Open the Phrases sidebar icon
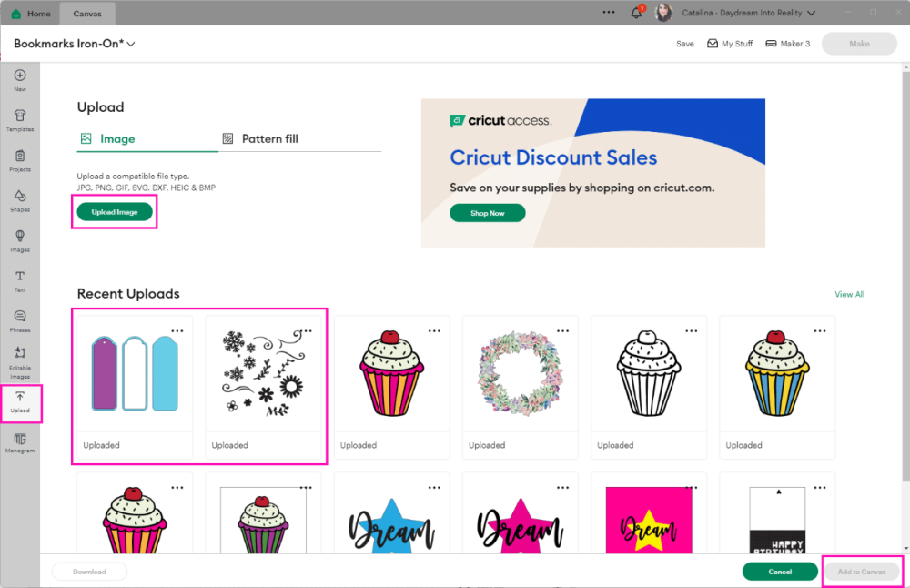Image resolution: width=910 pixels, height=588 pixels. point(20,320)
